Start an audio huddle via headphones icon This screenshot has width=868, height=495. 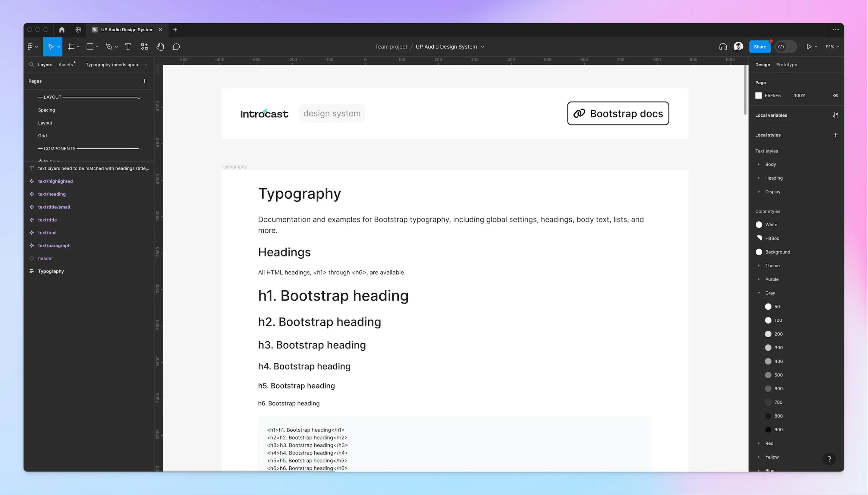point(722,47)
